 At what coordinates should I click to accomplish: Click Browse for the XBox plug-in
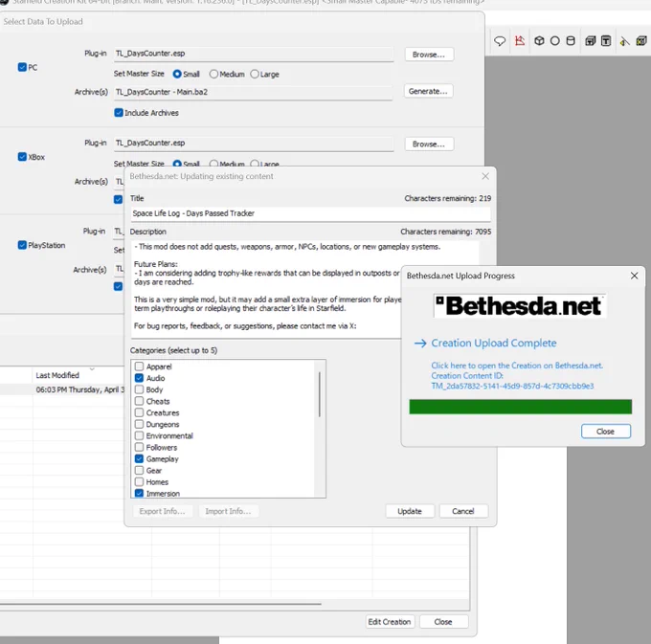[x=429, y=144]
